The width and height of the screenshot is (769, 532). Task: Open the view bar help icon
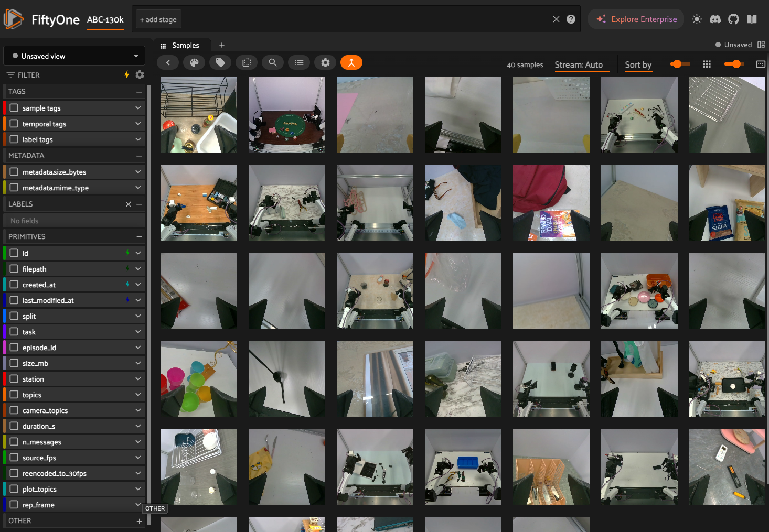coord(571,19)
